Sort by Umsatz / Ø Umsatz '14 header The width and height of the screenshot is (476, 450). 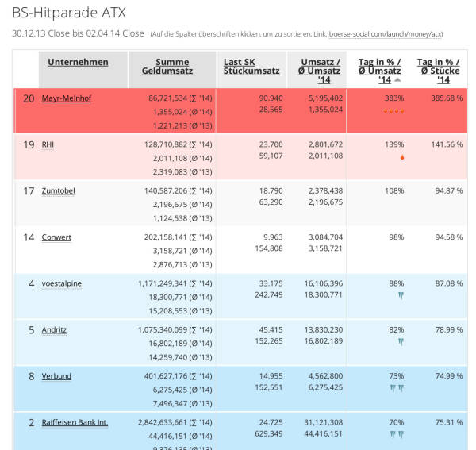click(321, 70)
